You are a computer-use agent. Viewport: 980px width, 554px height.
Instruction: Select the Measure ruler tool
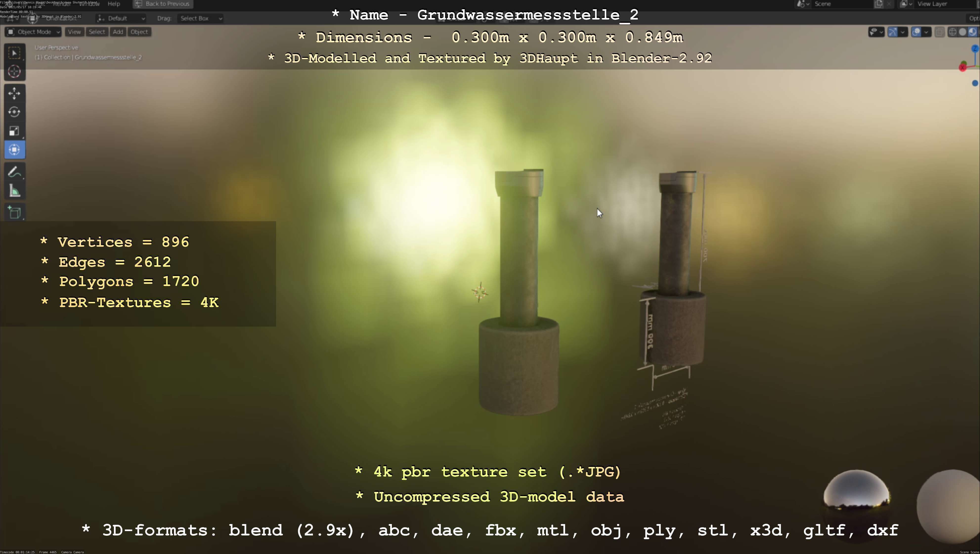pyautogui.click(x=14, y=191)
